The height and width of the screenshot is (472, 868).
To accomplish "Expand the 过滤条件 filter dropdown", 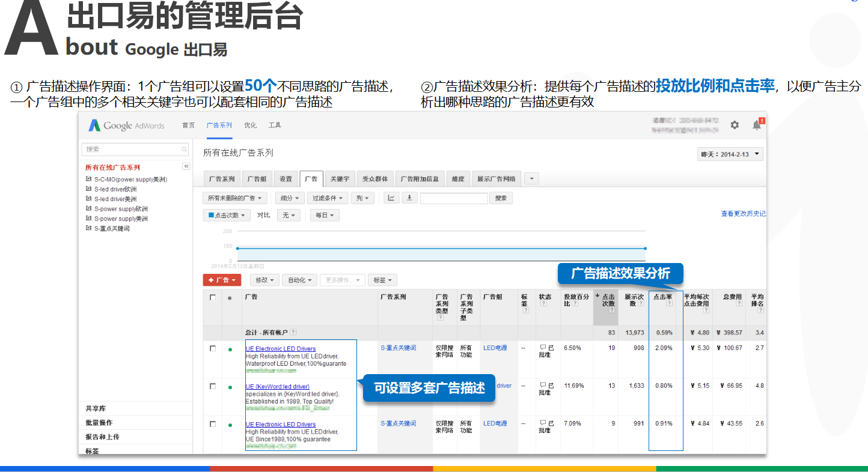I will [327, 198].
